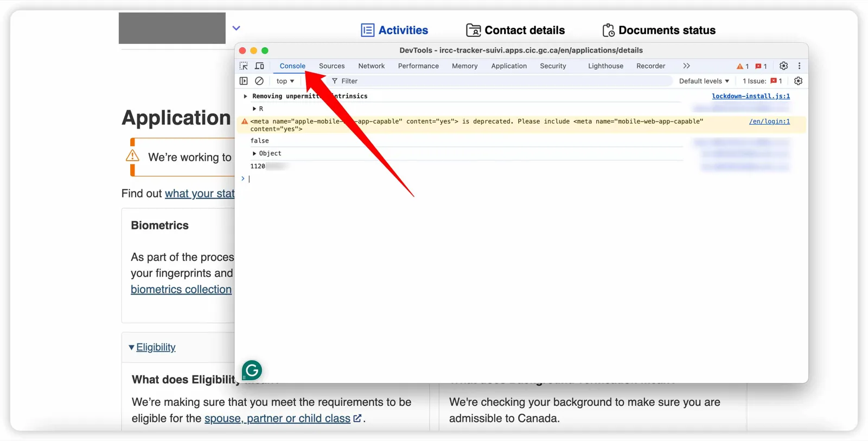868x441 pixels.
Task: Open the top context selector dropdown
Action: [285, 81]
